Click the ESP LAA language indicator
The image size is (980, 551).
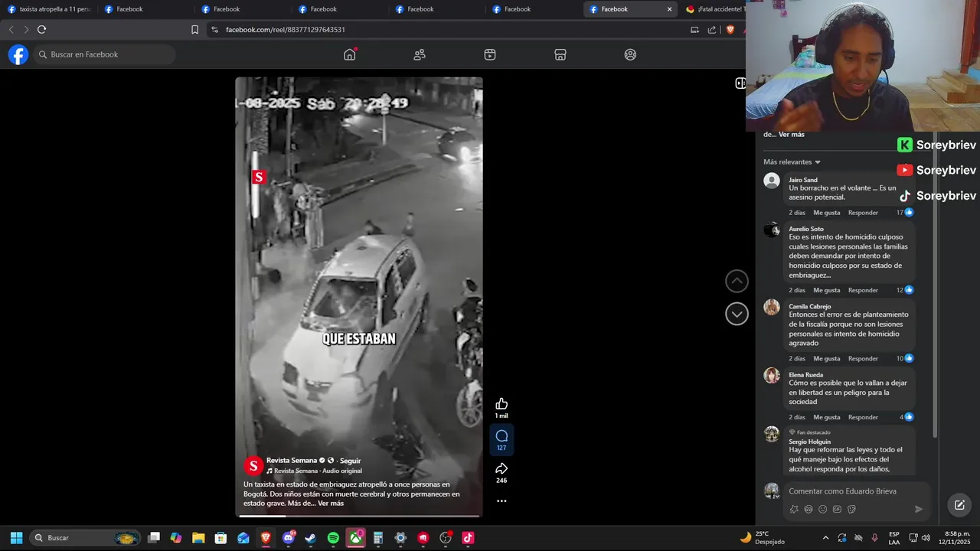(894, 538)
